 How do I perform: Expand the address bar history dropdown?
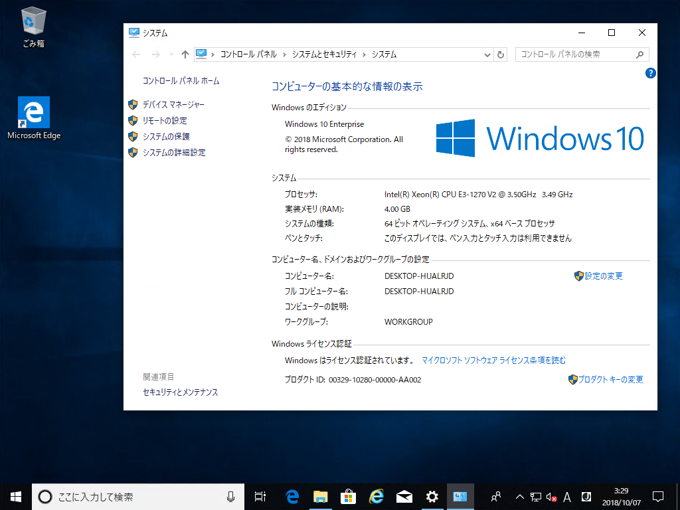point(487,55)
